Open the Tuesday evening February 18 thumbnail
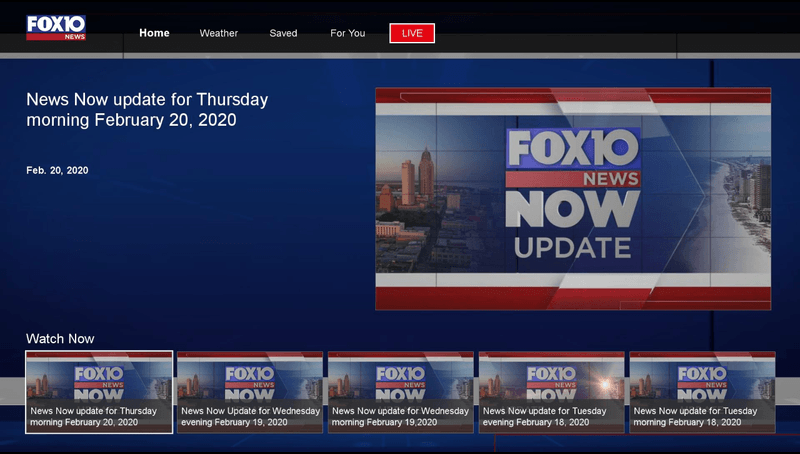 click(x=551, y=380)
